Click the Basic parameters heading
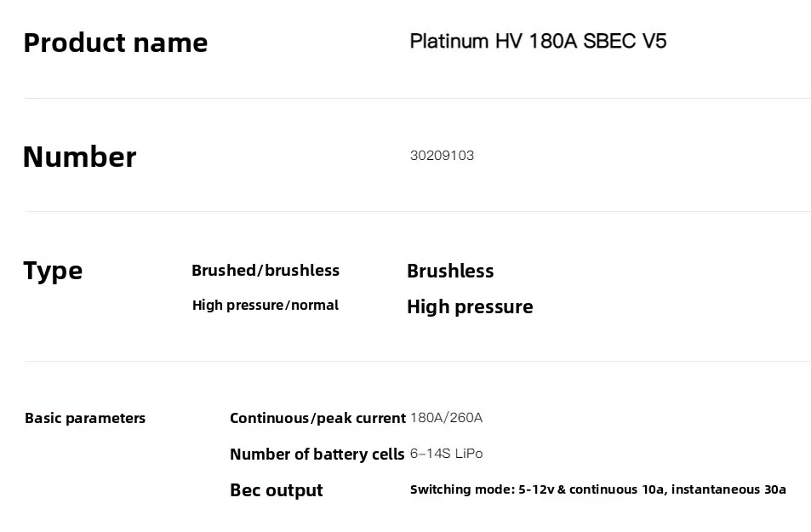This screenshot has height=532, width=811. click(x=85, y=418)
